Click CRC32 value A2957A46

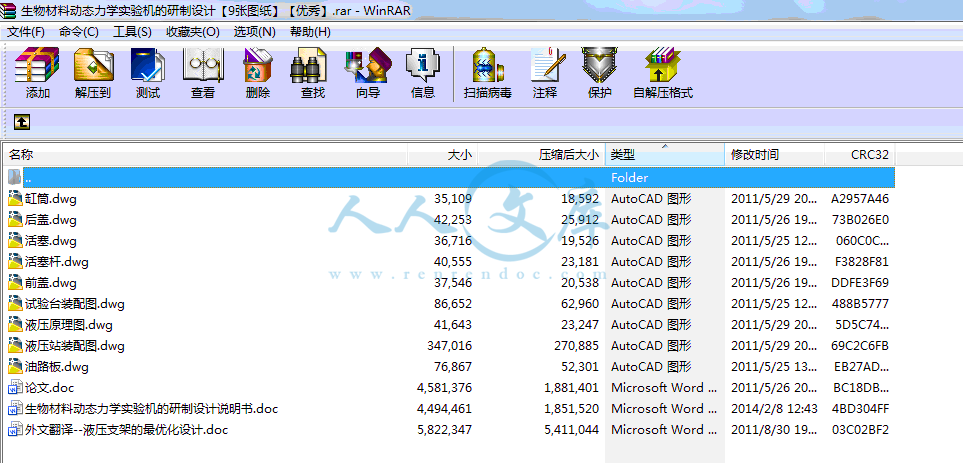point(860,198)
